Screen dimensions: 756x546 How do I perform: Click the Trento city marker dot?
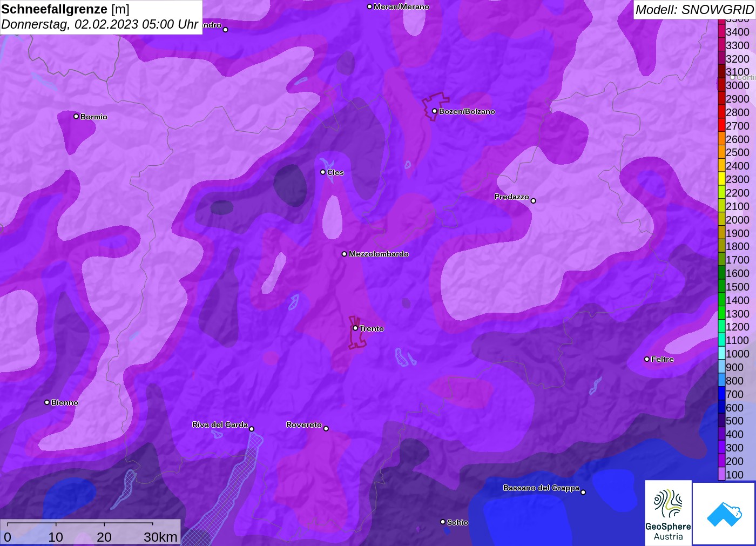tap(355, 328)
